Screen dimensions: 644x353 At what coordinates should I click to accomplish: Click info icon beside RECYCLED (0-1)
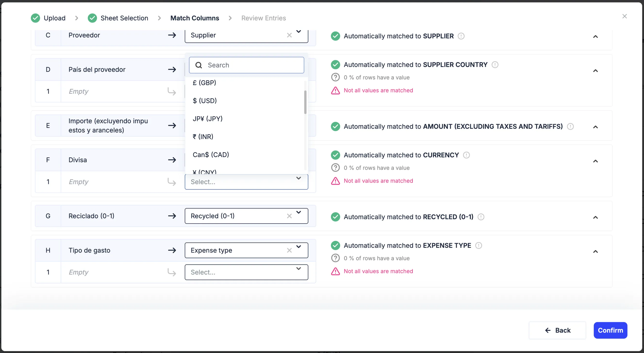pos(481,217)
